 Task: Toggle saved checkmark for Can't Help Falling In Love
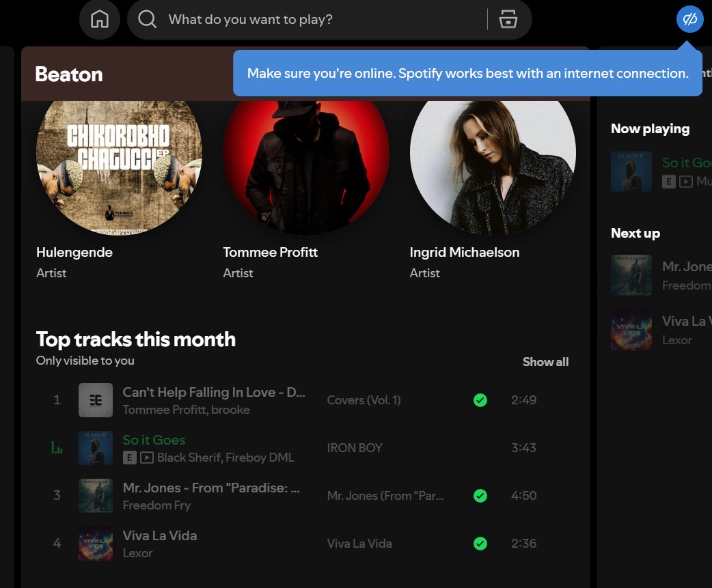coord(480,400)
